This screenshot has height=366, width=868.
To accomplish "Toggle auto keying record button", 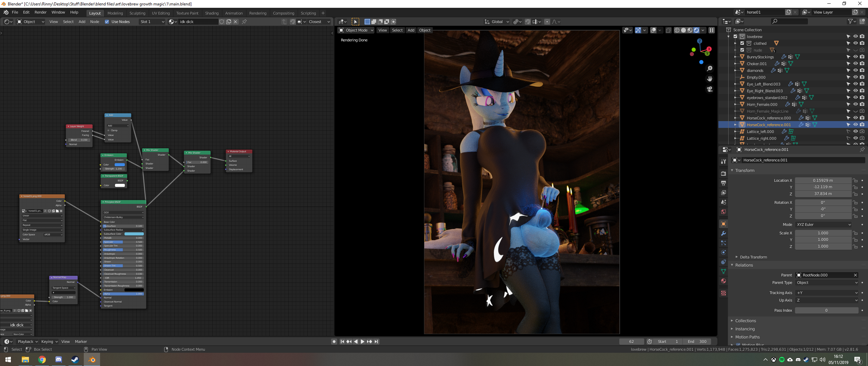I will (334, 342).
